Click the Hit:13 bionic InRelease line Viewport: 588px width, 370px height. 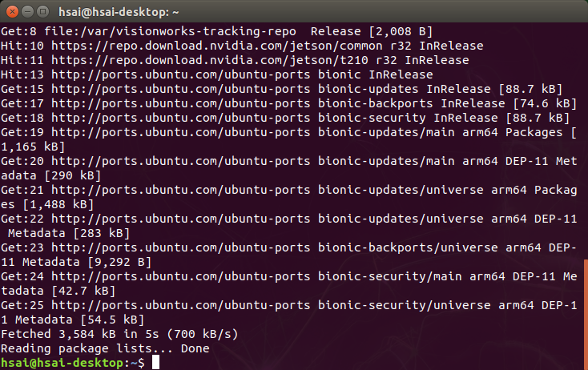(217, 74)
